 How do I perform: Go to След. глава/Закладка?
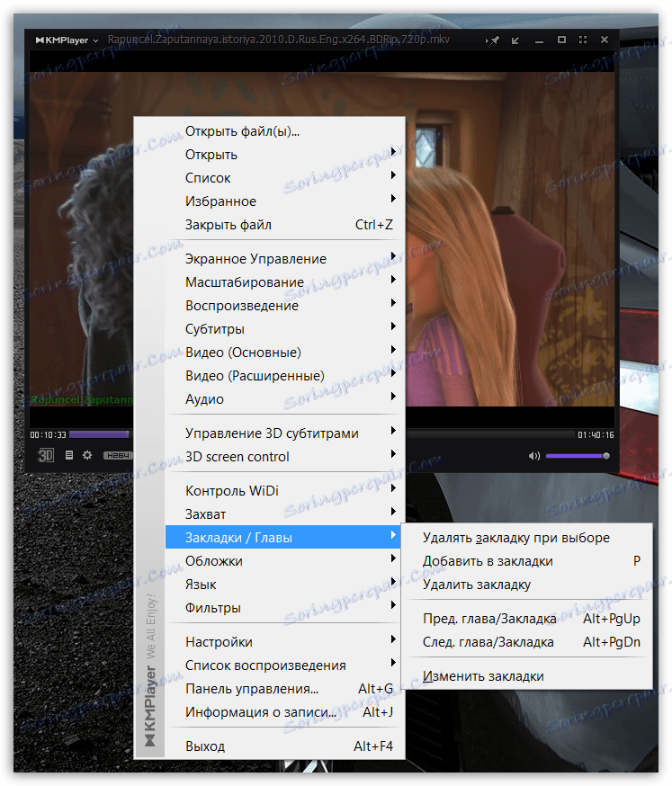coord(527,642)
